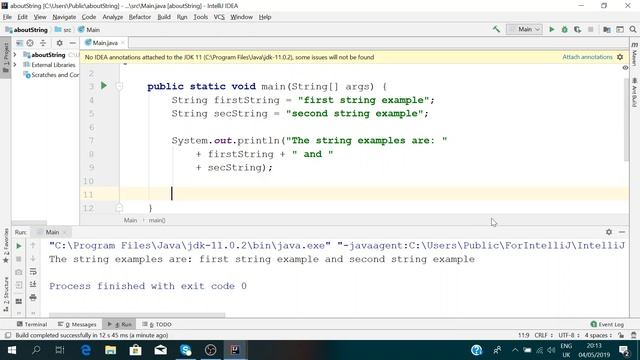Screen dimensions: 640x360
Task: Toggle the Project side tool window
Action: coord(5,57)
